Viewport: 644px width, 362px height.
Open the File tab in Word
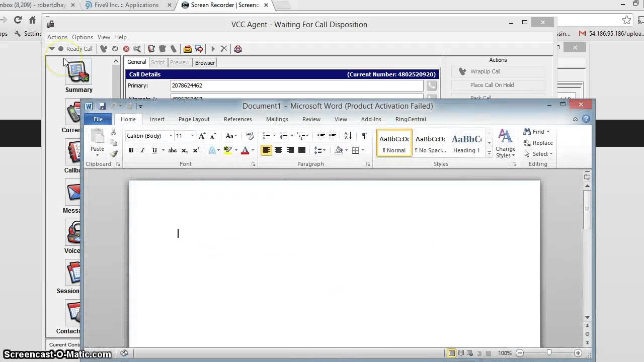click(98, 119)
